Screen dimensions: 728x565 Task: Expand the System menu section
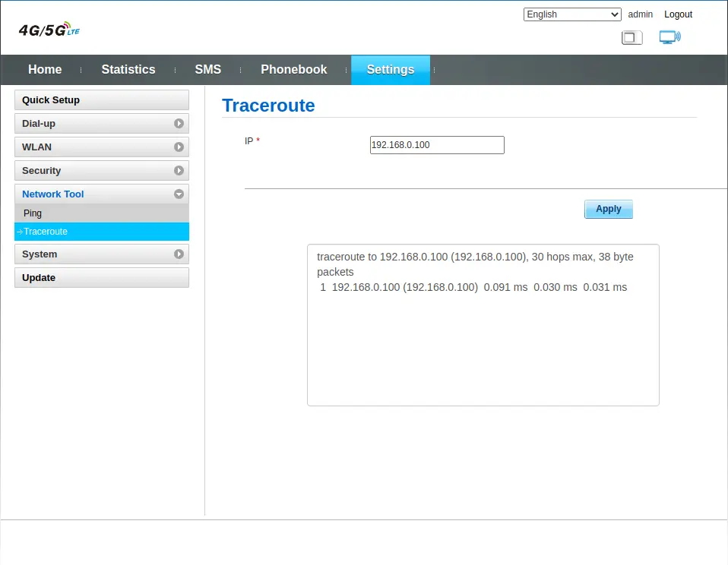pos(101,254)
